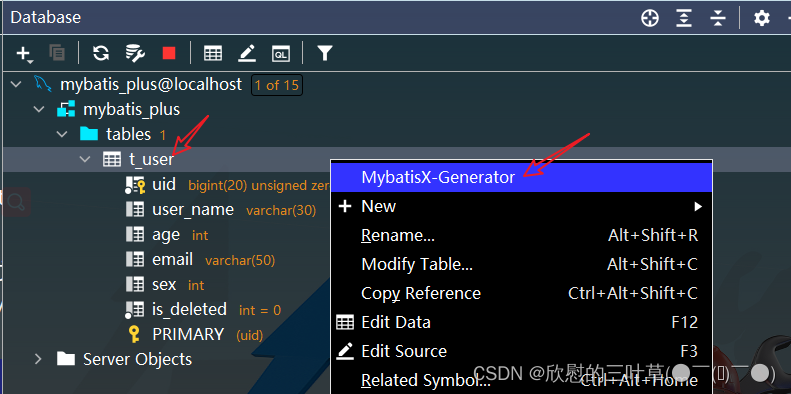Select the sex column row
The image size is (791, 394).
tap(166, 285)
